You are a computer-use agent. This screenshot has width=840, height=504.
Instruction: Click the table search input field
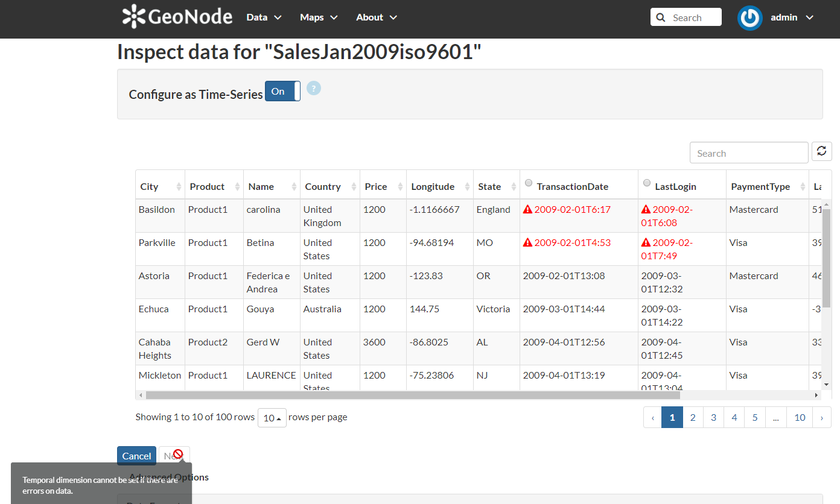[748, 152]
